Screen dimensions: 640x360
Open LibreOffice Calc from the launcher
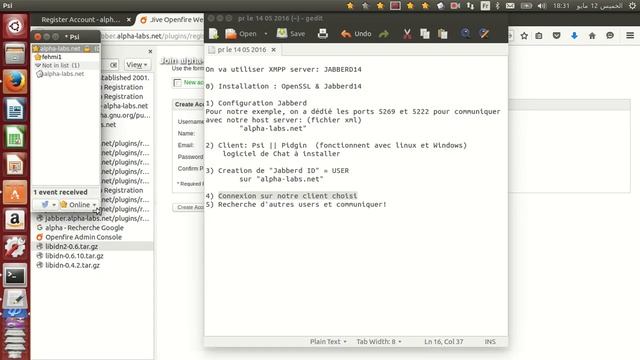[x=15, y=137]
